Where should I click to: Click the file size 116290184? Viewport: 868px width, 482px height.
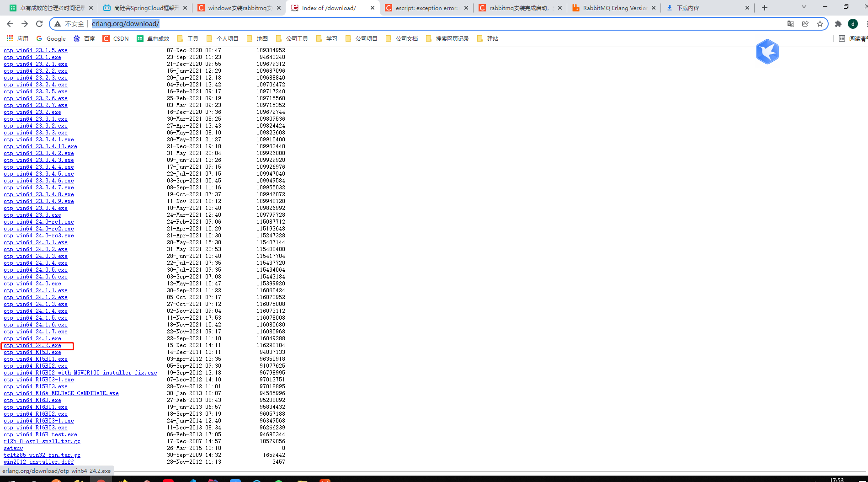(271, 346)
